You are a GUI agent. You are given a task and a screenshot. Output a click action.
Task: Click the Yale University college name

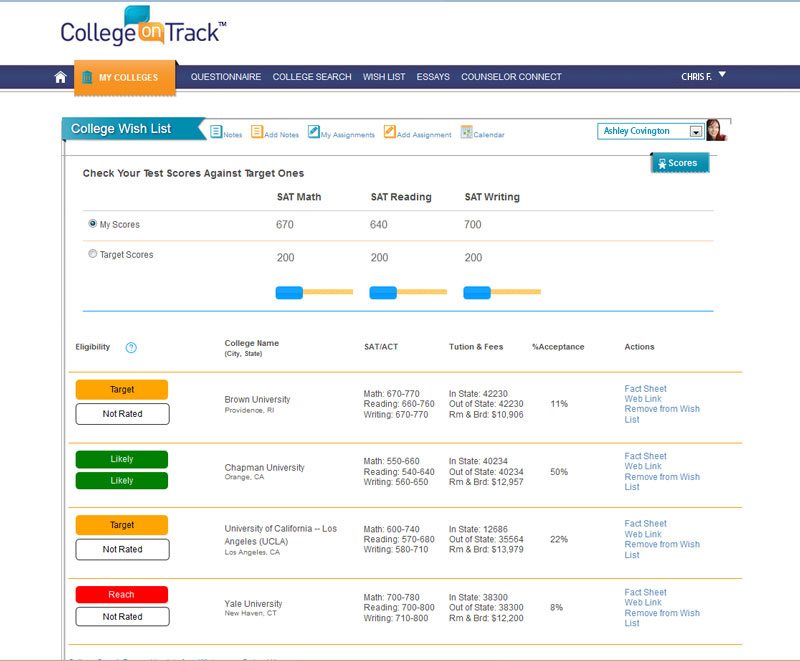253,603
